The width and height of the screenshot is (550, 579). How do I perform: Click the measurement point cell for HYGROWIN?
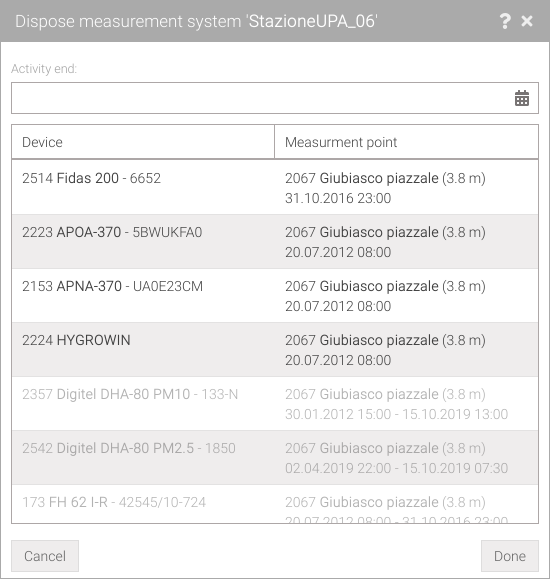click(x=406, y=349)
